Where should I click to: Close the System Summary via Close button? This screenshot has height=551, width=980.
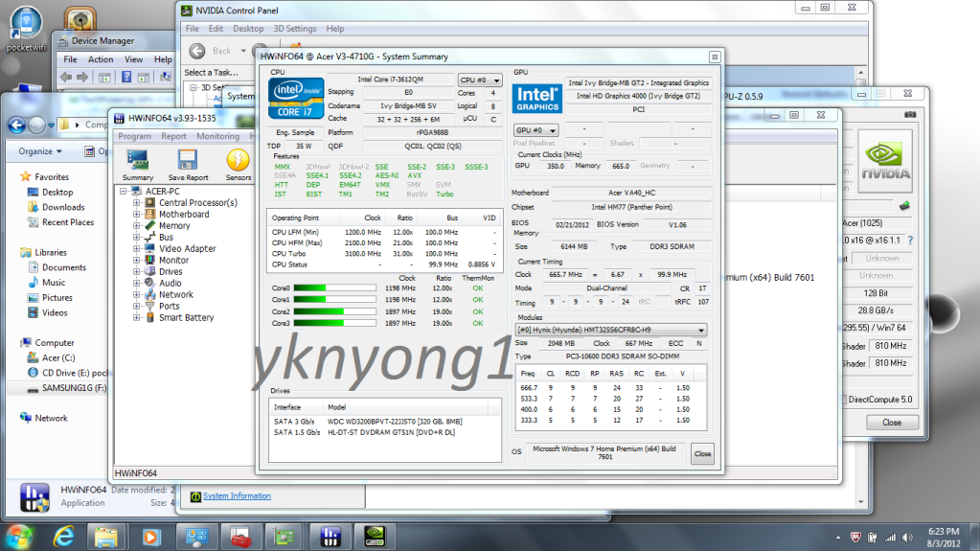point(702,454)
